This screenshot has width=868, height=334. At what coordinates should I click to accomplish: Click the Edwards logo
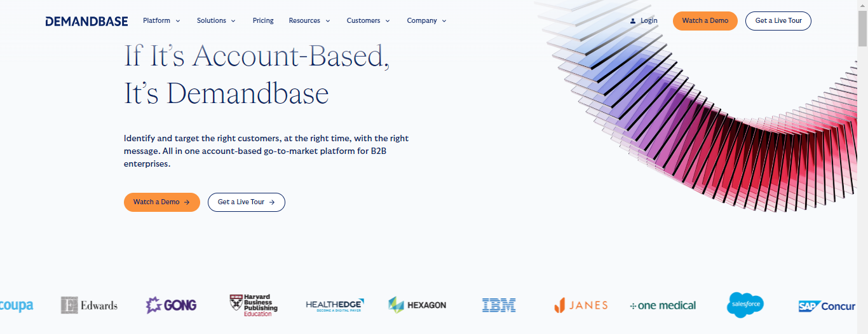[x=89, y=305]
